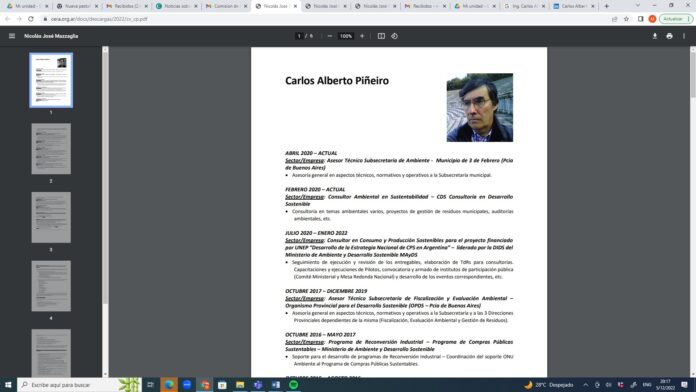Edit the page number field
Image resolution: width=696 pixels, height=392 pixels.
[x=300, y=36]
